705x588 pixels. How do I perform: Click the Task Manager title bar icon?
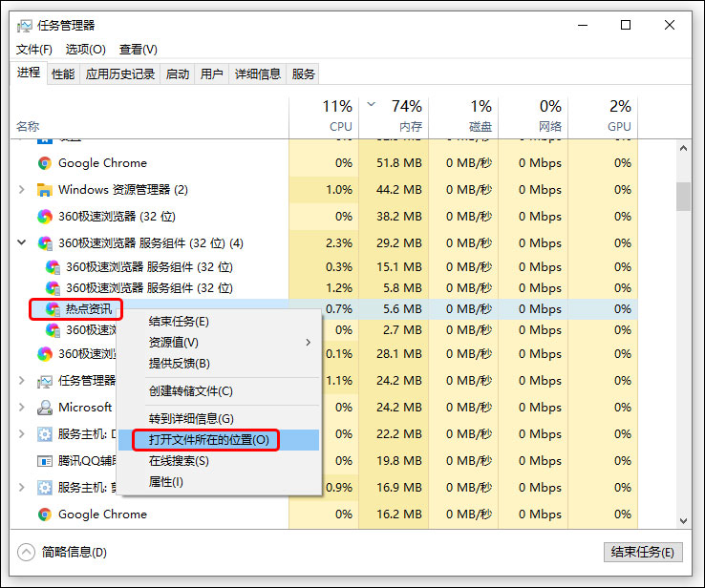coord(24,26)
